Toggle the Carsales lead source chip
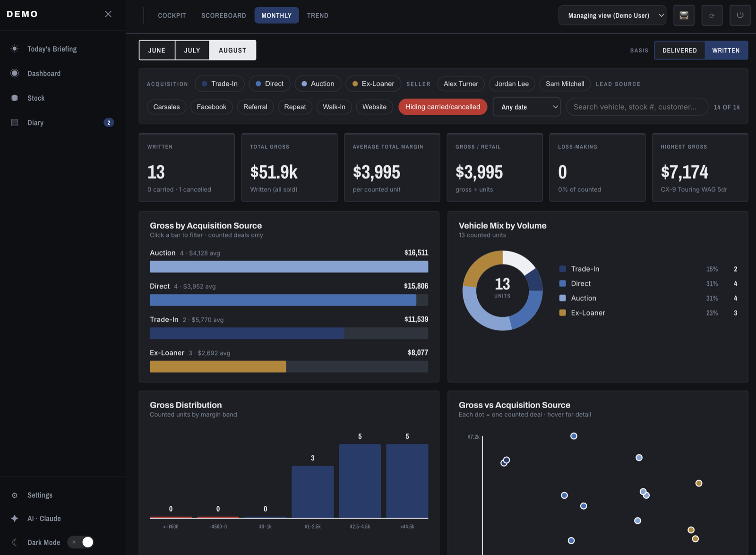This screenshot has width=756, height=555. [x=166, y=107]
